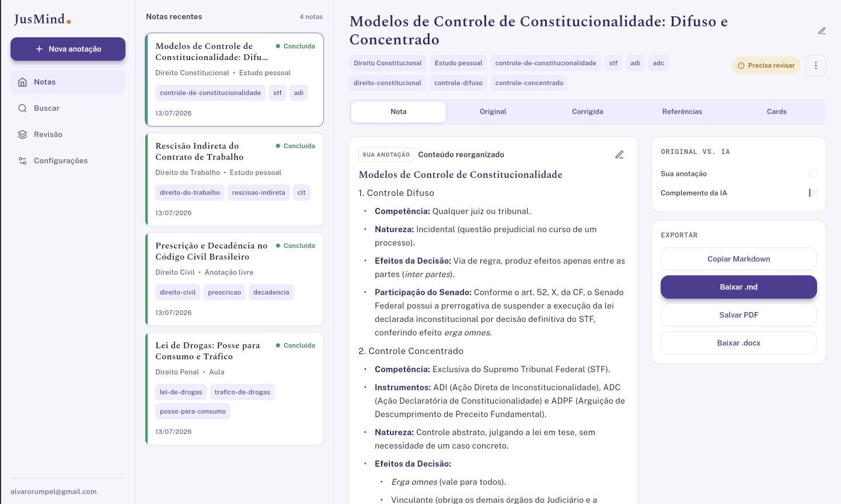Screen dimensions: 841x504
Task: Click the lei-de-drogas tag
Action: point(181,392)
